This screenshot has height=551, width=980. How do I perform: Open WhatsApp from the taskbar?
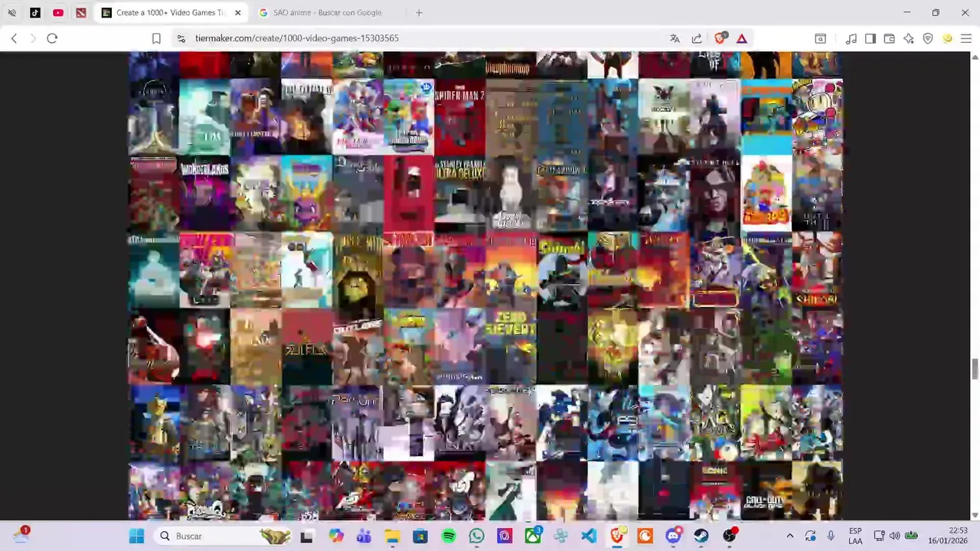(476, 536)
